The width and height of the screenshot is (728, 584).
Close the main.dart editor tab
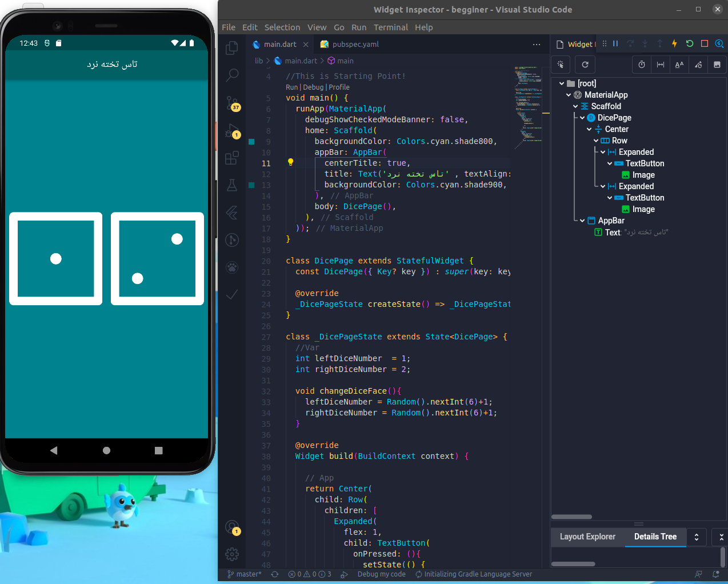point(306,45)
